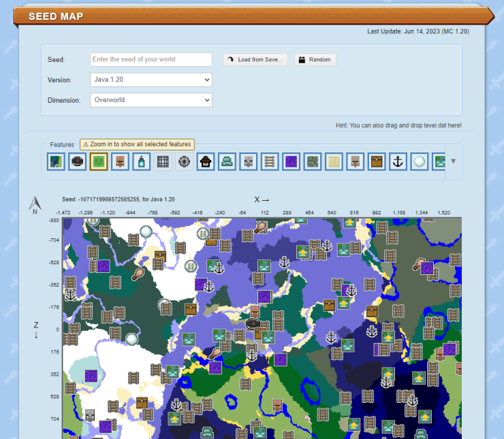The height and width of the screenshot is (439, 504).
Task: Click the Z axis label '0'
Action: pos(57,329)
